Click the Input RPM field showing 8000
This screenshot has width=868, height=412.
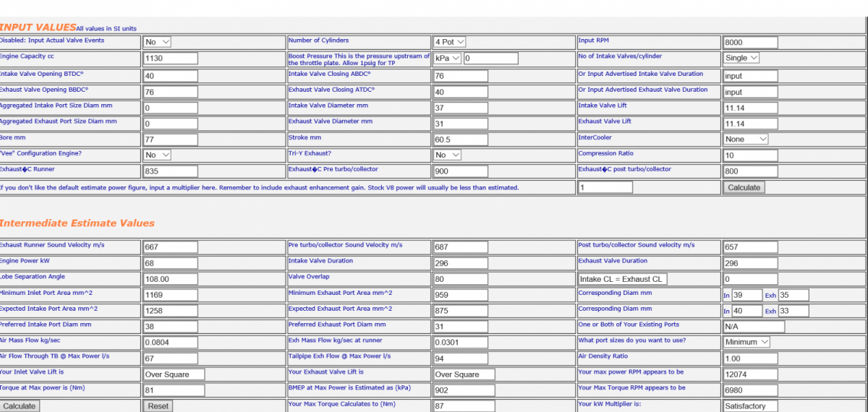[x=751, y=43]
